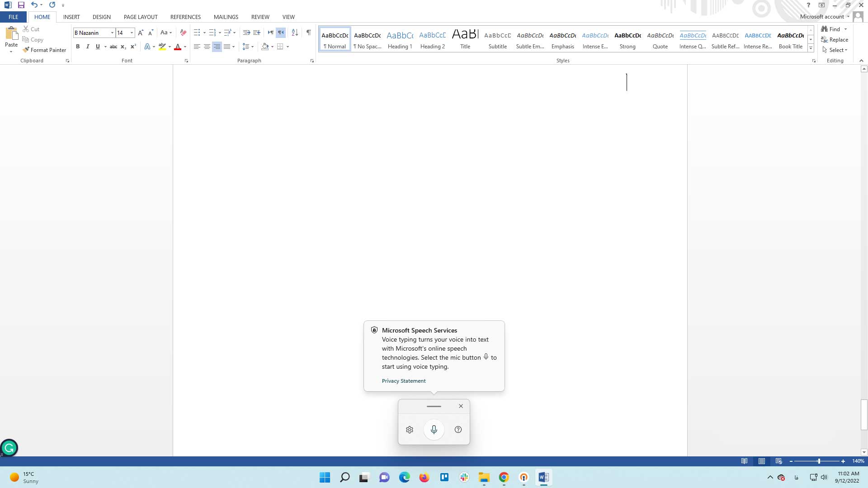This screenshot has width=868, height=488.
Task: Open the INSERT ribbon tab
Action: coord(71,17)
